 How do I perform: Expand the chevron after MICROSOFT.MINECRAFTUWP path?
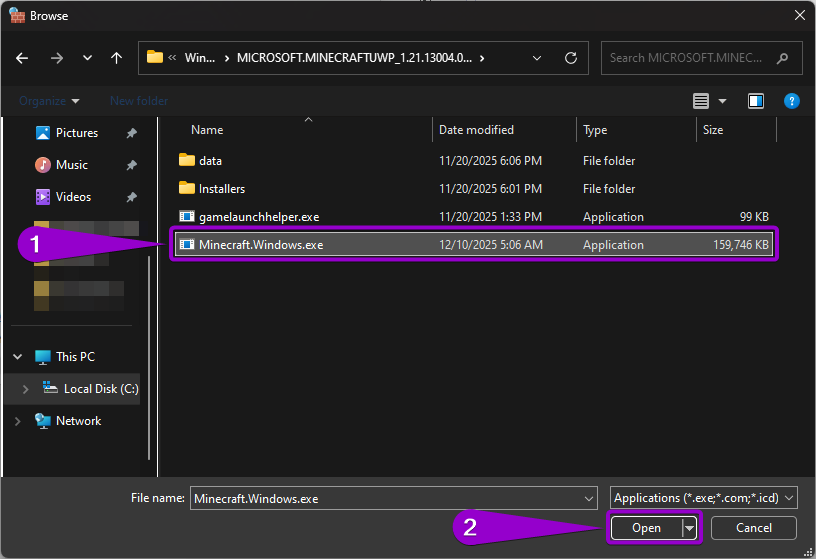pos(482,58)
